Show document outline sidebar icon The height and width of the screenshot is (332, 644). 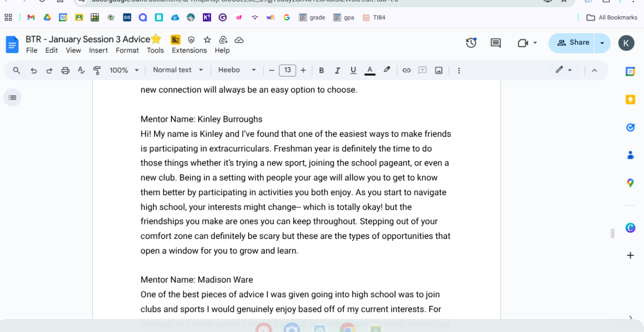coord(13,97)
